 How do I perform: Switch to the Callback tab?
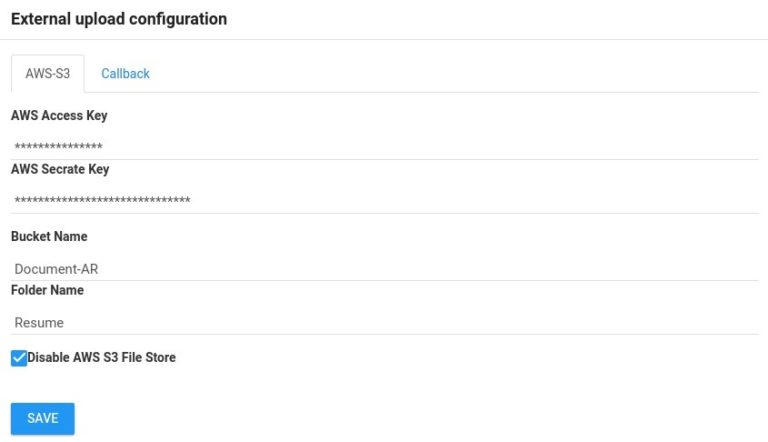(x=125, y=74)
